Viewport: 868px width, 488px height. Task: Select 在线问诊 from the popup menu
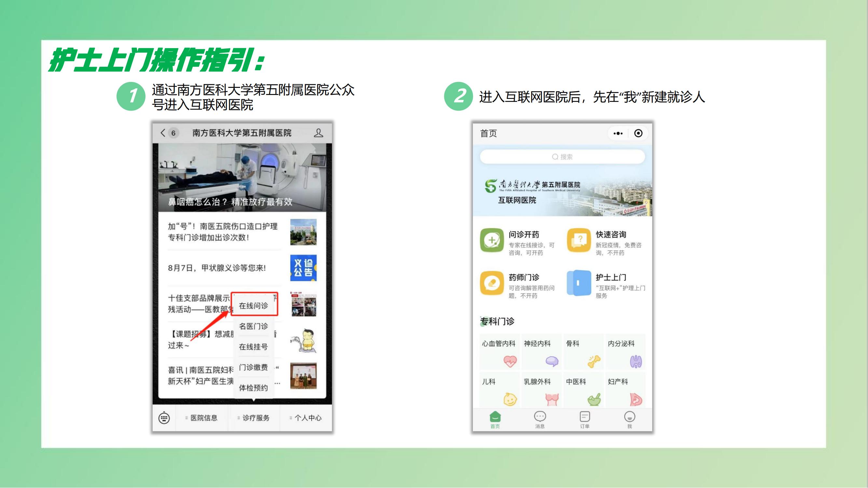[254, 305]
